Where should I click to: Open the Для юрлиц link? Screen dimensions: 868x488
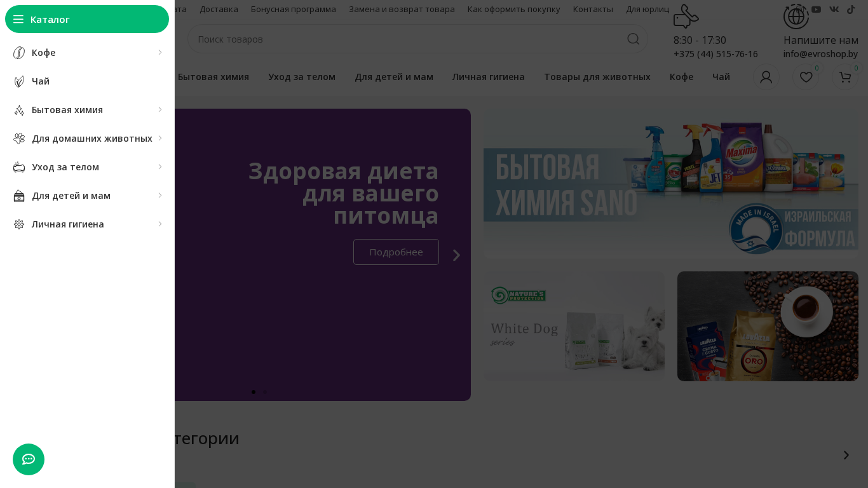[x=648, y=9]
